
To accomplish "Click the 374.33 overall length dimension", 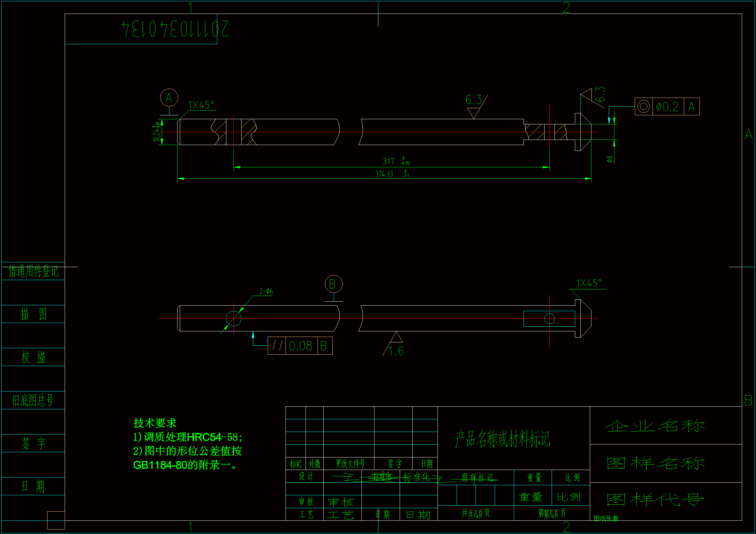I will [x=384, y=174].
